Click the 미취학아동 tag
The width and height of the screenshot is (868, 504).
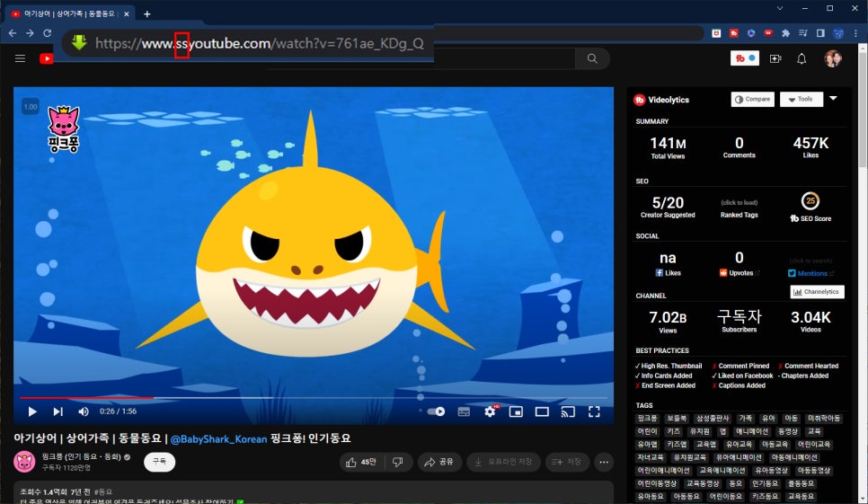click(824, 419)
